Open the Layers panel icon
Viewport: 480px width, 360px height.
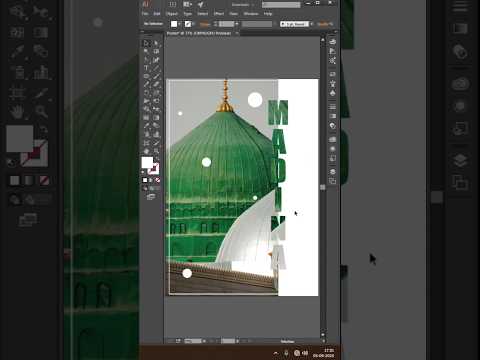coord(332,172)
